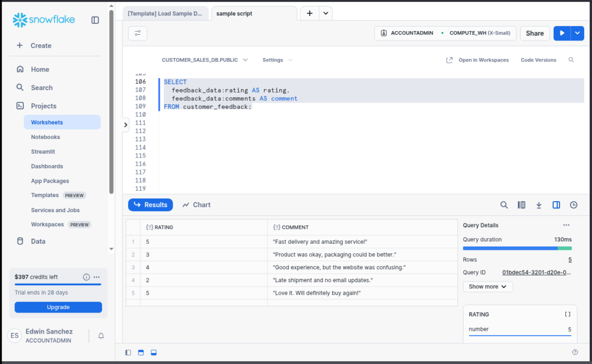Select the [Template] Load Sample Data tab
The width and height of the screenshot is (592, 364).
[x=165, y=13]
